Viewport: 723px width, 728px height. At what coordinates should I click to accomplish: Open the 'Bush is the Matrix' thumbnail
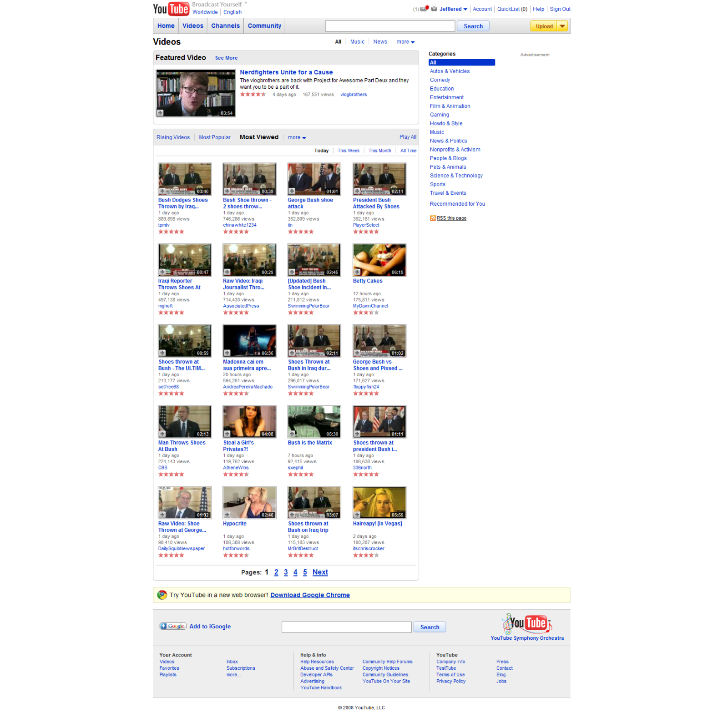(314, 422)
